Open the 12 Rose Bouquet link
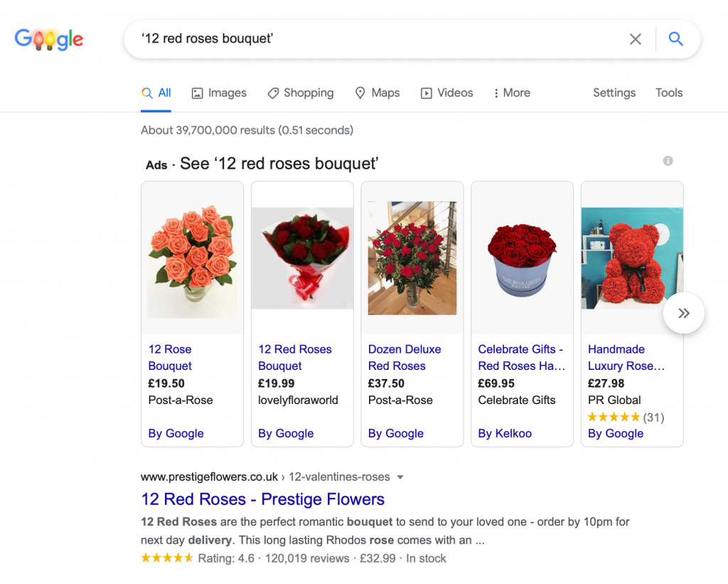Image resolution: width=728 pixels, height=584 pixels. coord(170,357)
